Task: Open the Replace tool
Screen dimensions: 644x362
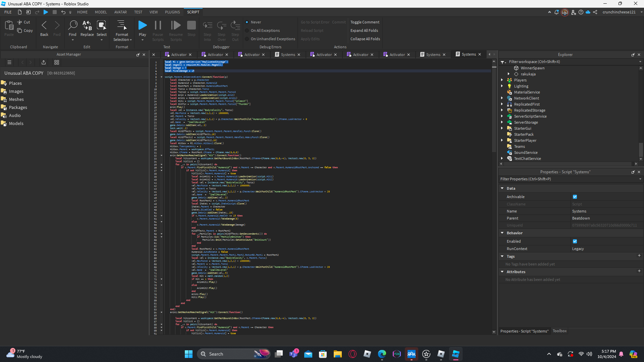Action: click(87, 28)
